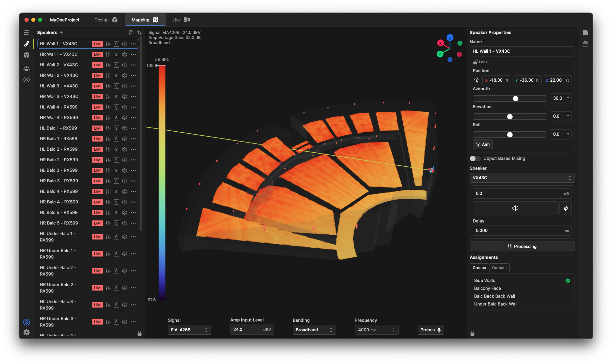Solo the HL Balc 1 speaker
Screen dimensions: 612x364
click(x=116, y=128)
